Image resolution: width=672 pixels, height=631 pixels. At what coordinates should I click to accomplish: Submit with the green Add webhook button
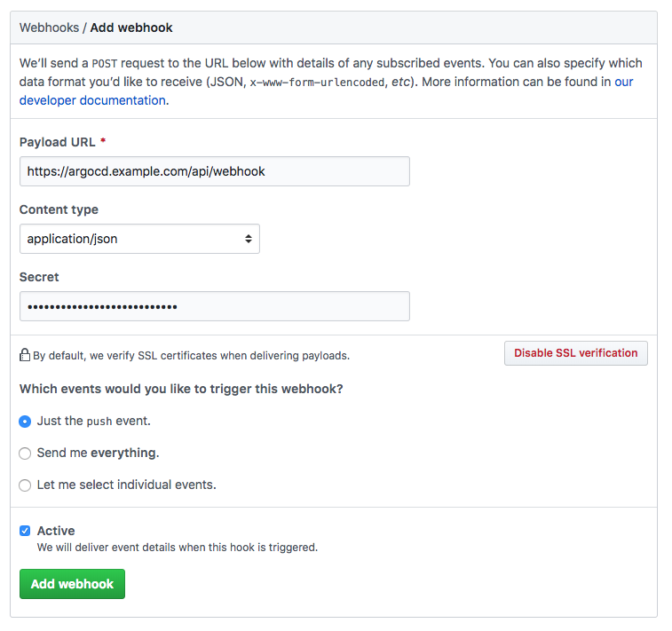[72, 584]
